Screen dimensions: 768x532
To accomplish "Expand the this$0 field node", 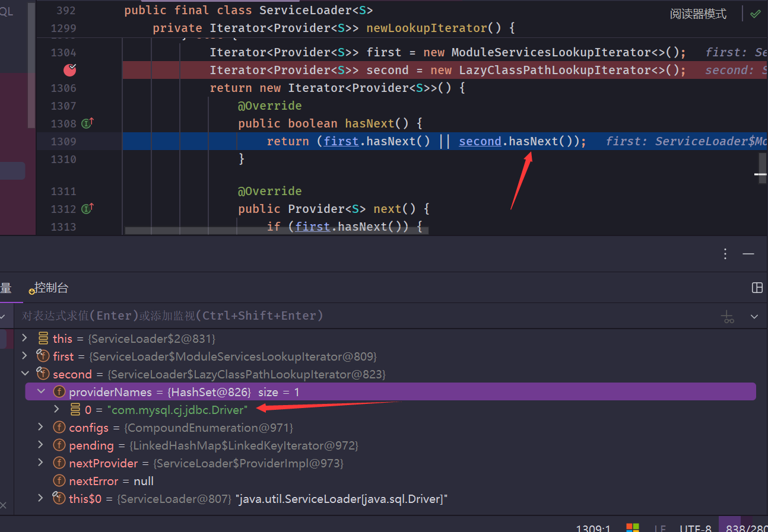I will (x=40, y=498).
